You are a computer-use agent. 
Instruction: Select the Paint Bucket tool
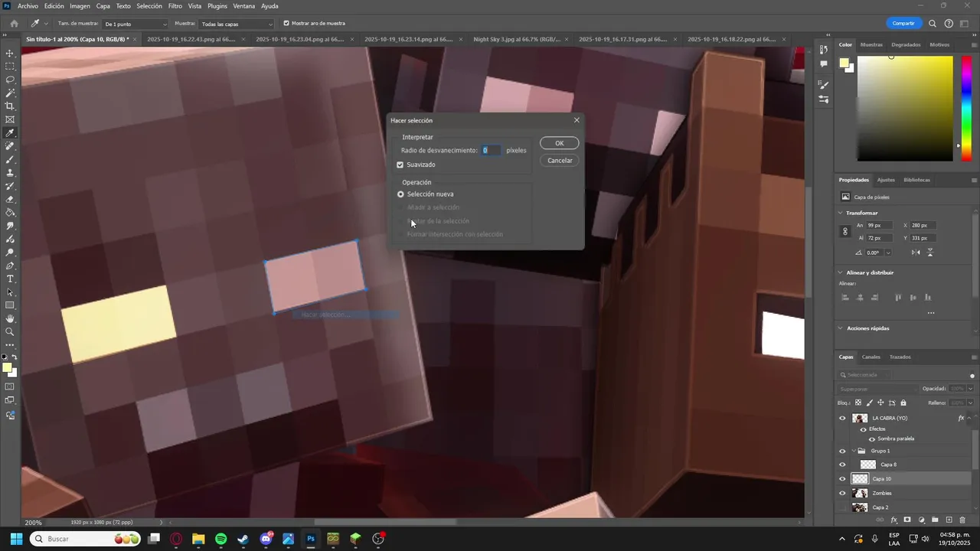tap(10, 213)
